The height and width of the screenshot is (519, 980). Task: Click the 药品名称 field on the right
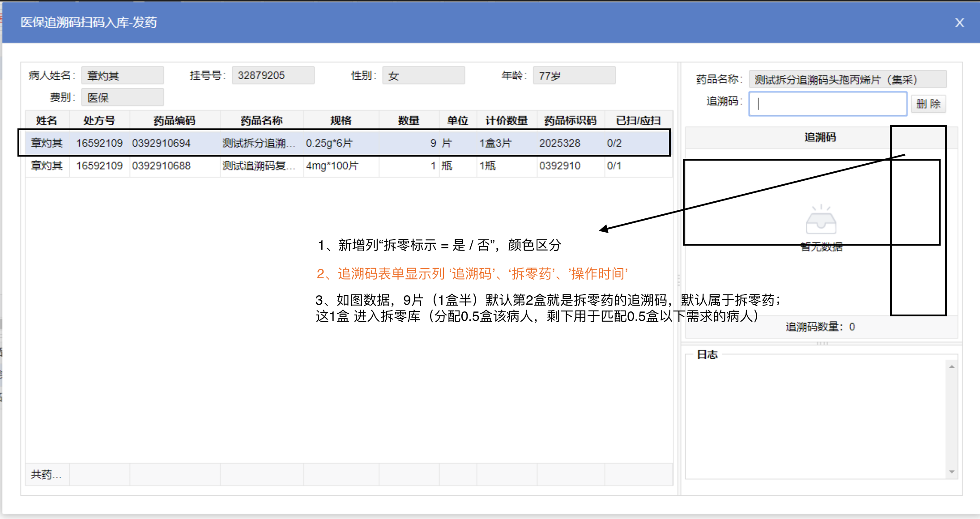[x=847, y=80]
